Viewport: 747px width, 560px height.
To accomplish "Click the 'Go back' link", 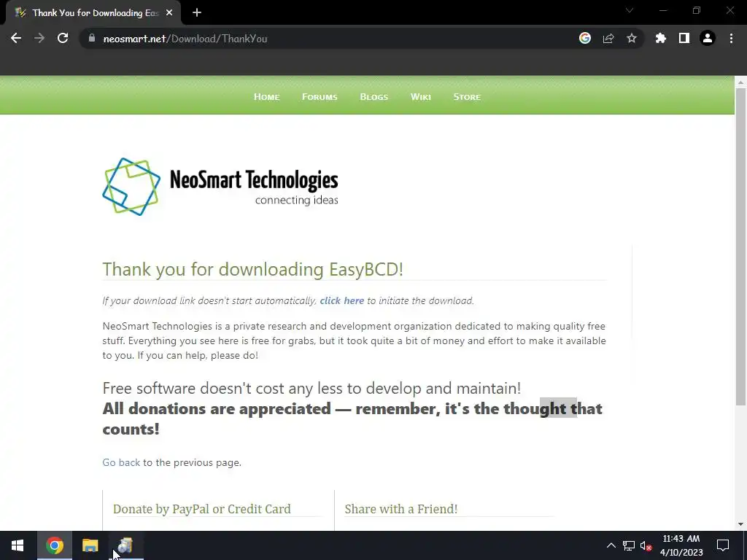I will coord(121,462).
